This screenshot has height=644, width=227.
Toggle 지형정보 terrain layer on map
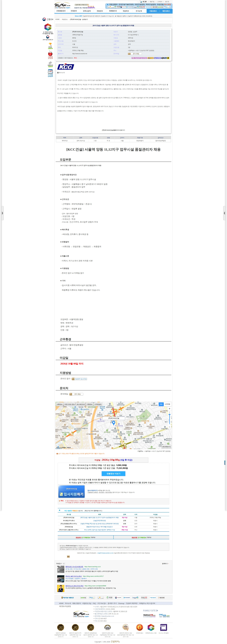click(89, 404)
